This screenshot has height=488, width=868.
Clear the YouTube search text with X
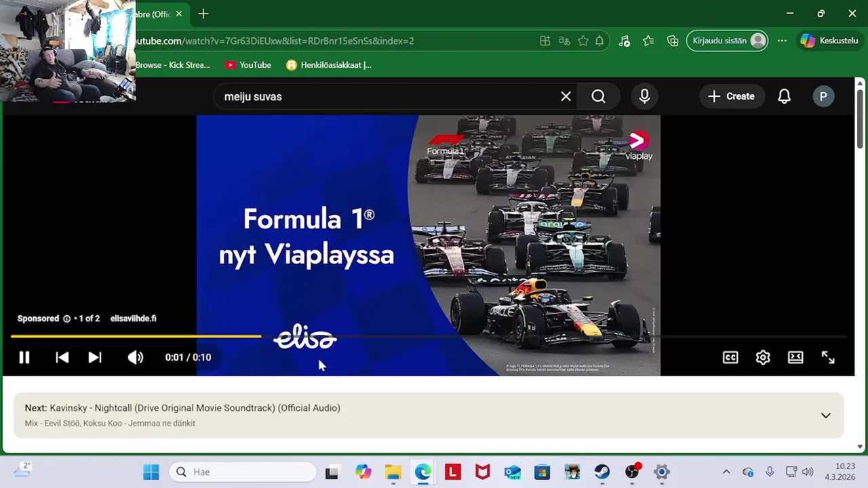566,96
